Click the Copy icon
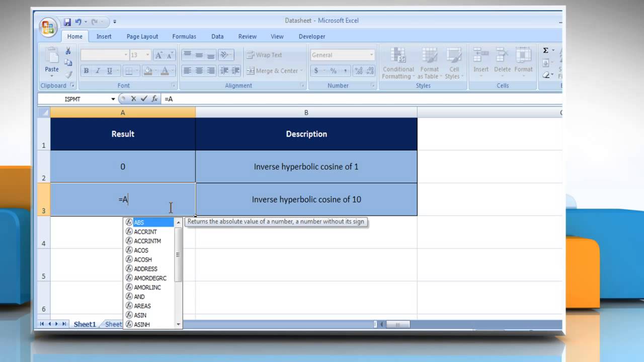The height and width of the screenshot is (362, 644). tap(68, 63)
